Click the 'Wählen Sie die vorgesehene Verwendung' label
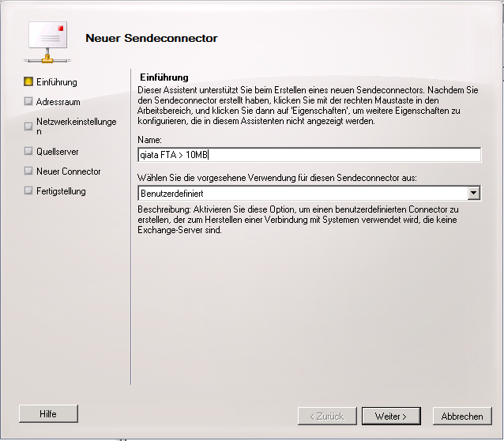Viewport: 504px width, 441px height. click(277, 178)
